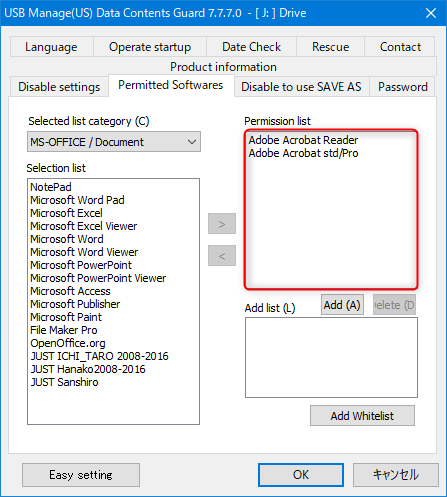Click the move-left arrow button

pos(222,256)
